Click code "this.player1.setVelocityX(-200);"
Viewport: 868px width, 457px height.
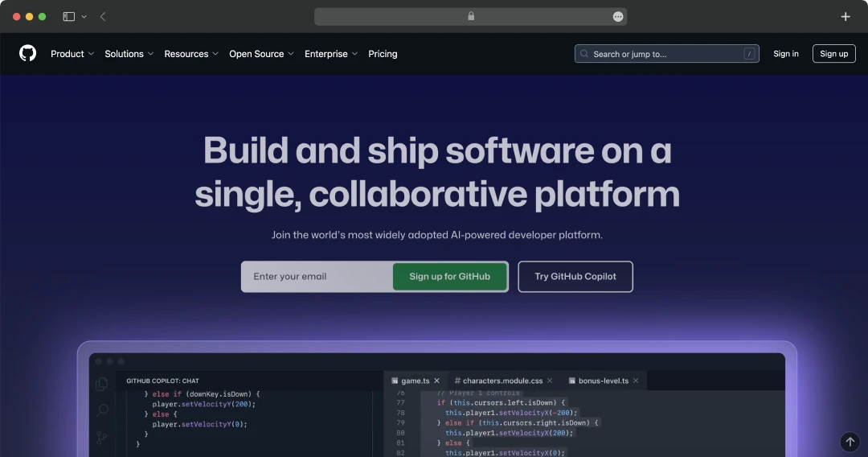tap(511, 413)
